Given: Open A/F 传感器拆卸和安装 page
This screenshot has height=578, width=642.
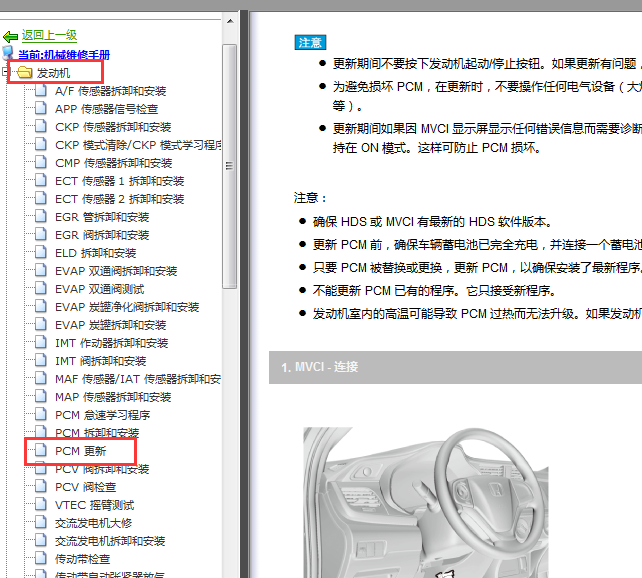Looking at the screenshot, I should coord(111,91).
